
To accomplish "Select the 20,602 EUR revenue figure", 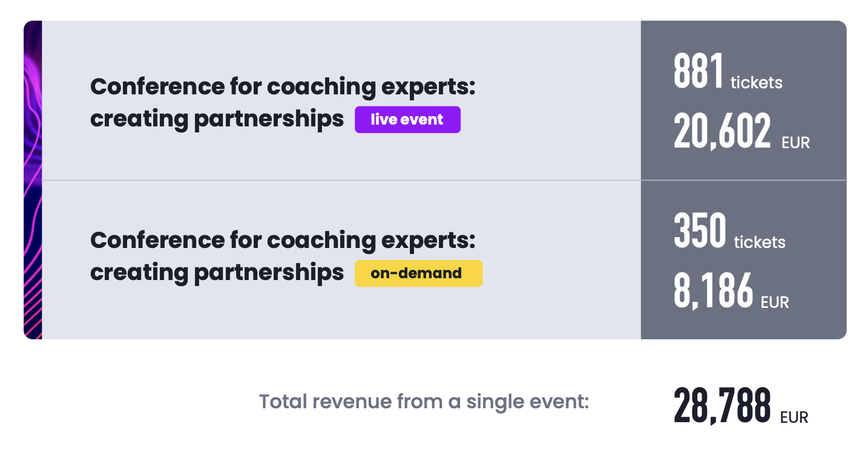I will click(x=741, y=131).
